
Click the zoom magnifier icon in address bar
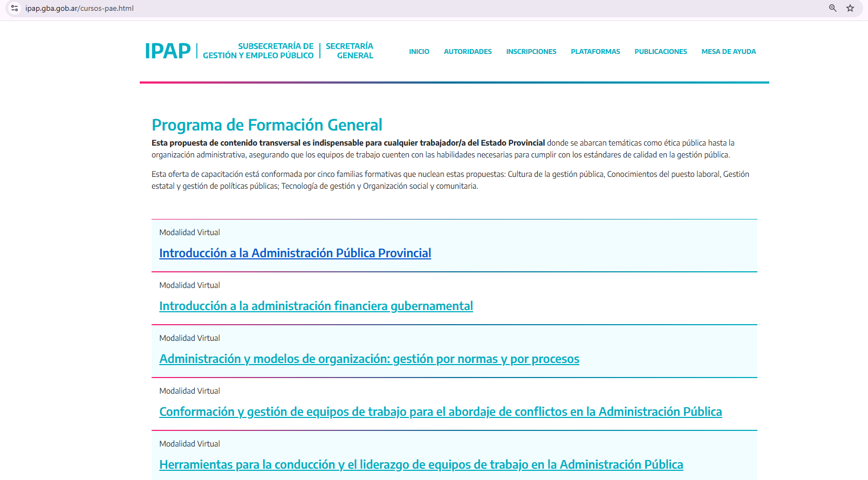click(832, 8)
